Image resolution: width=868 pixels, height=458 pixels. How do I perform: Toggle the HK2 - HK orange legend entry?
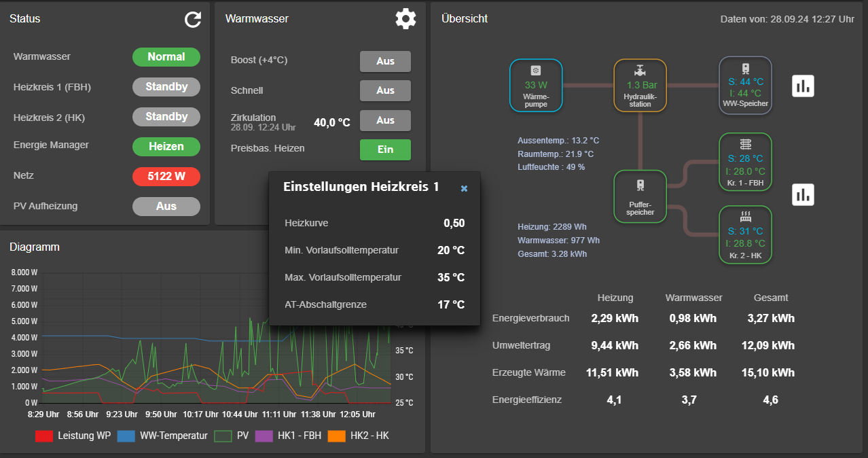point(359,436)
